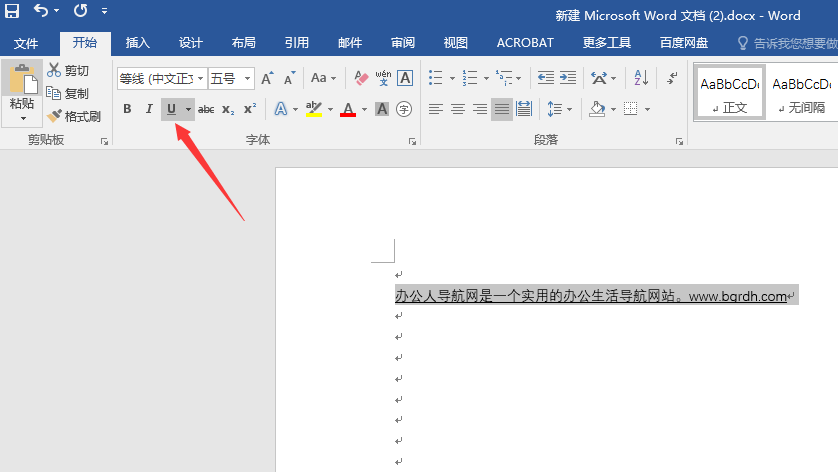Switch to the 引用 tab
This screenshot has width=838, height=472.
[x=296, y=43]
